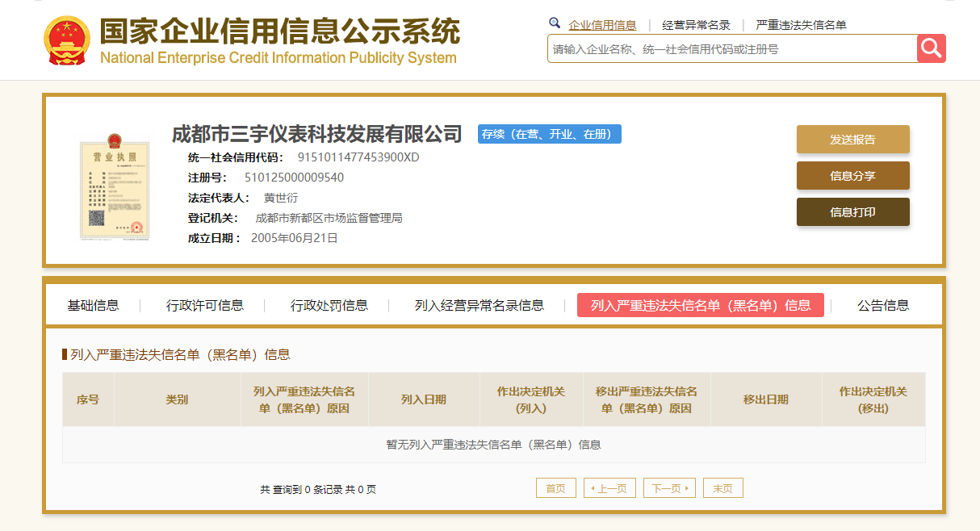Click the 发送报告 button
This screenshot has width=980, height=531.
[x=852, y=139]
